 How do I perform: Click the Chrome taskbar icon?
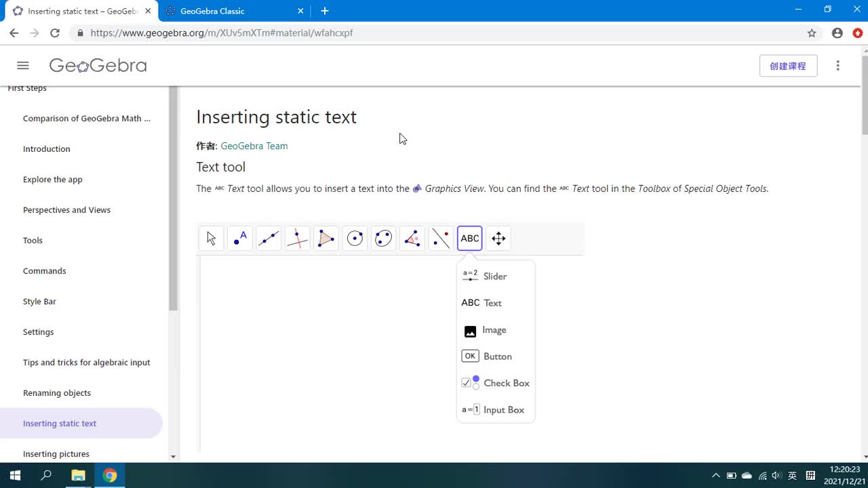(110, 475)
